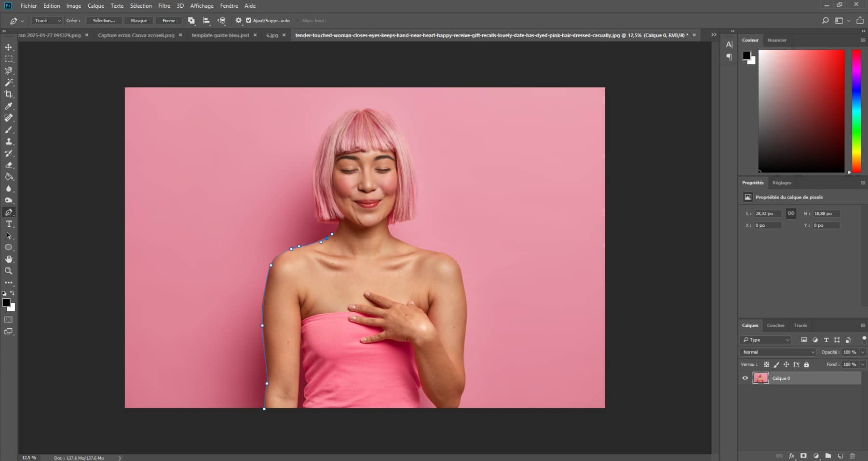
Task: Select the Hand tool
Action: tap(9, 259)
